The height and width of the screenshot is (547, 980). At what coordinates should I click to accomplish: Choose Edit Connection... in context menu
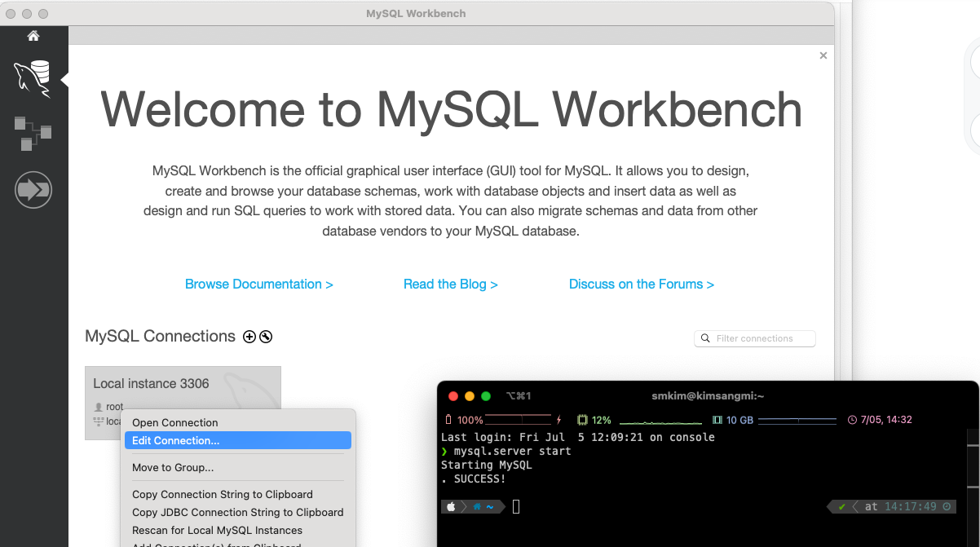pos(238,440)
